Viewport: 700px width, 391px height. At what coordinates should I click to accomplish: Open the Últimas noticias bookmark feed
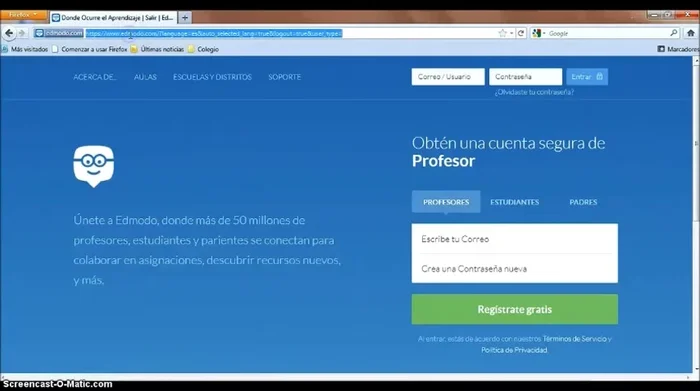157,49
